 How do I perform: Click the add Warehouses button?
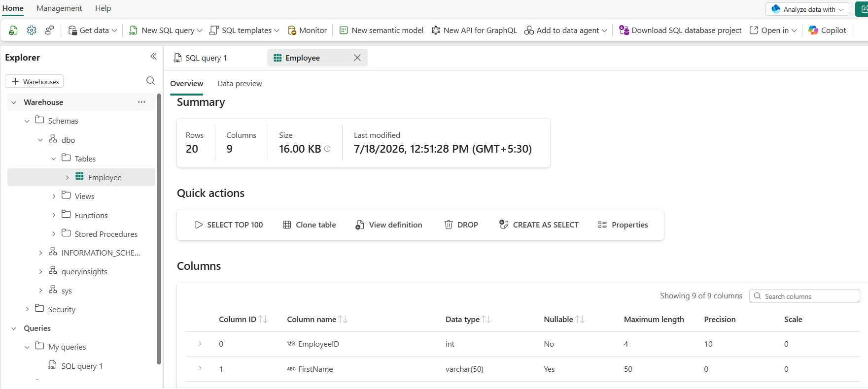pos(35,81)
